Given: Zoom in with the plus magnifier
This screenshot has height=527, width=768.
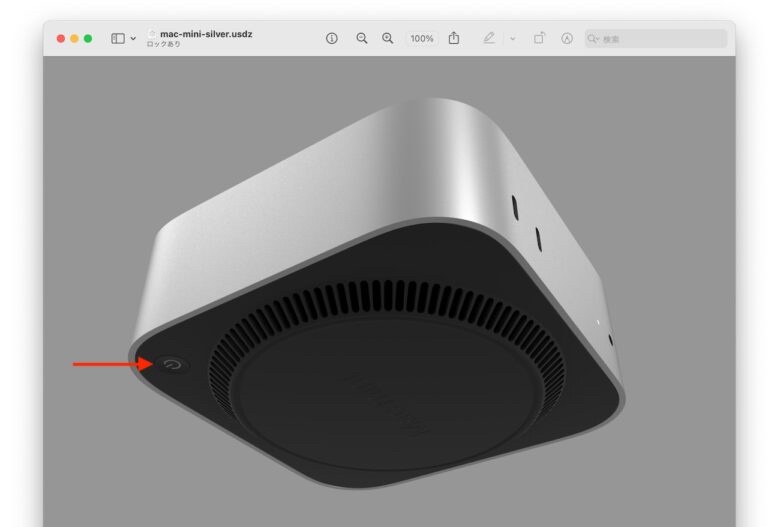Looking at the screenshot, I should (387, 38).
